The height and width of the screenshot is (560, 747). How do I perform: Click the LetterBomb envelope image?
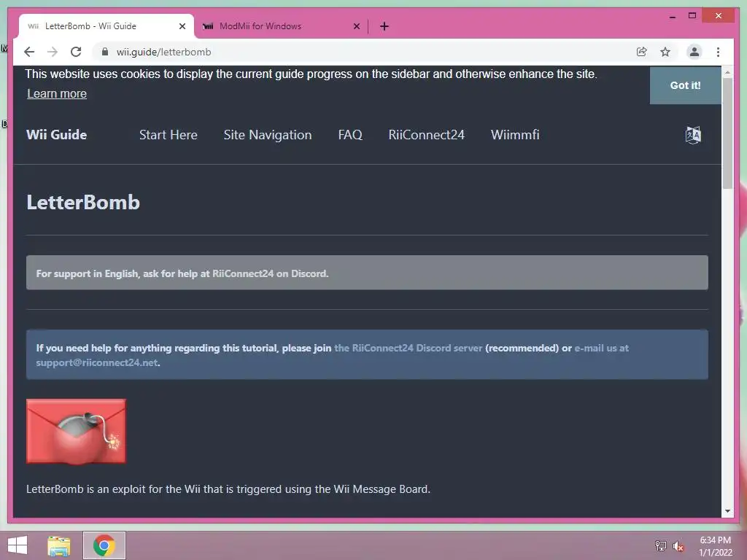(76, 432)
